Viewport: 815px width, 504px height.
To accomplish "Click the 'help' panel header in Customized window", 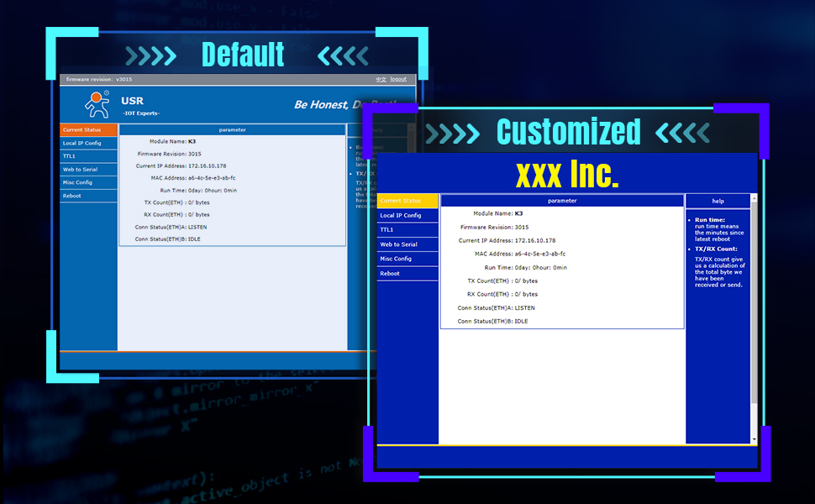I will point(718,201).
